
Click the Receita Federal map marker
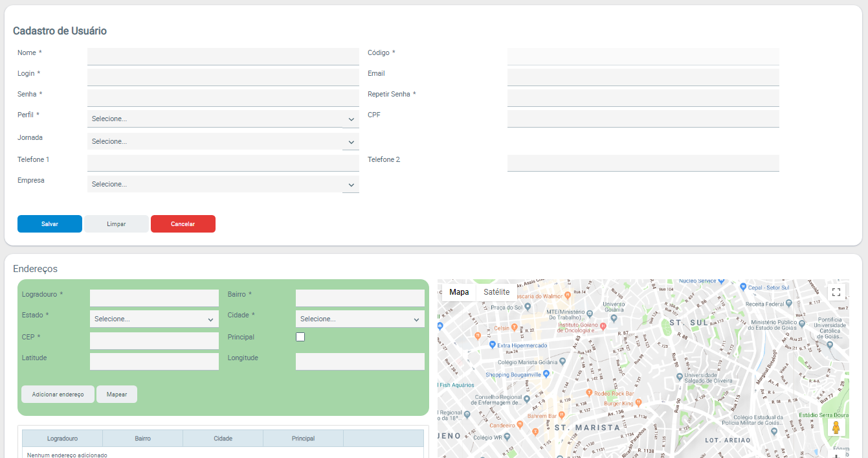790,304
